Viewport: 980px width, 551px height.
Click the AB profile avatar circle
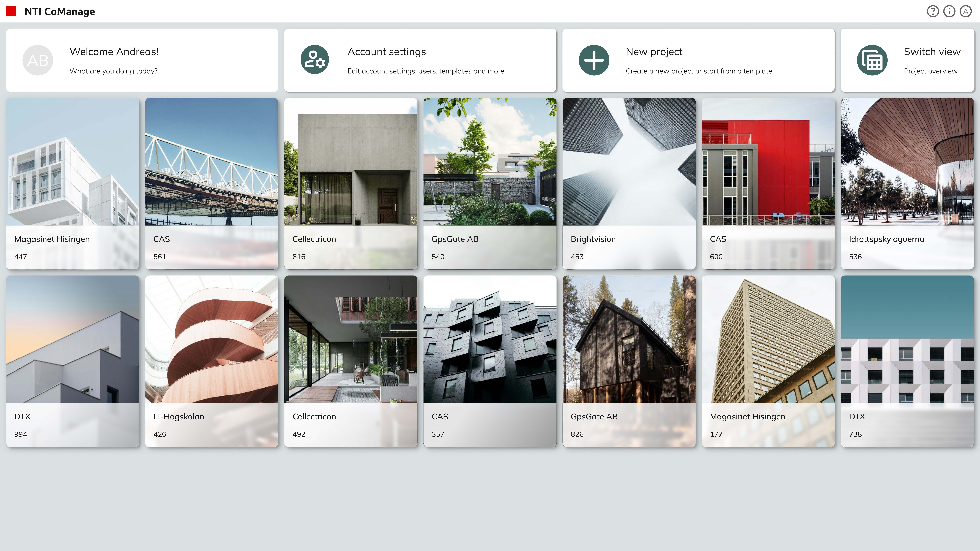coord(38,60)
